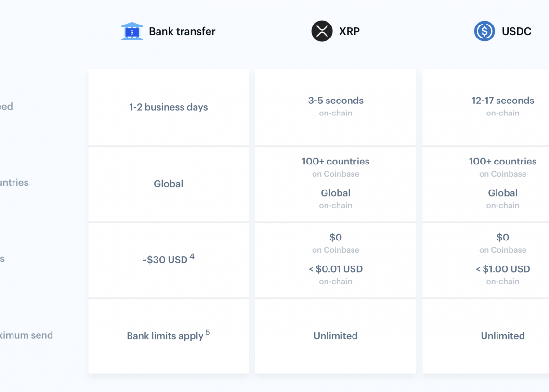Viewport: 549px width, 392px height.
Task: Click the 1-2 business days cell
Action: coord(169,107)
